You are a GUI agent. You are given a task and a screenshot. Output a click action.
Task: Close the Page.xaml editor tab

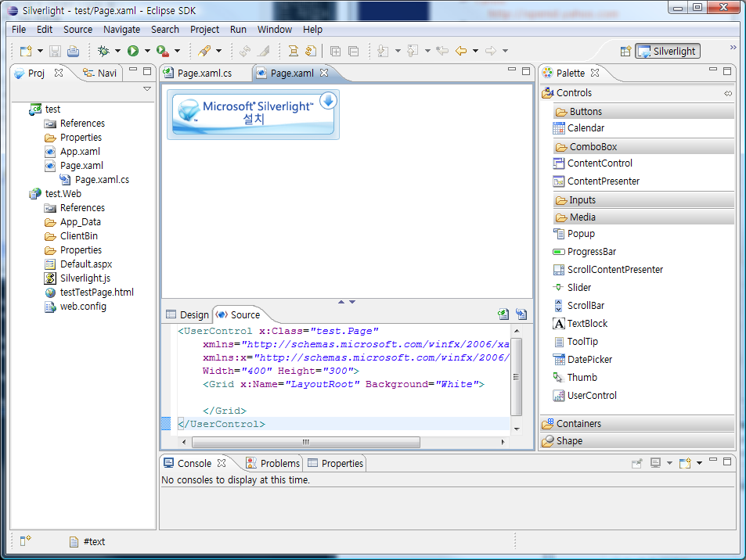tap(324, 74)
